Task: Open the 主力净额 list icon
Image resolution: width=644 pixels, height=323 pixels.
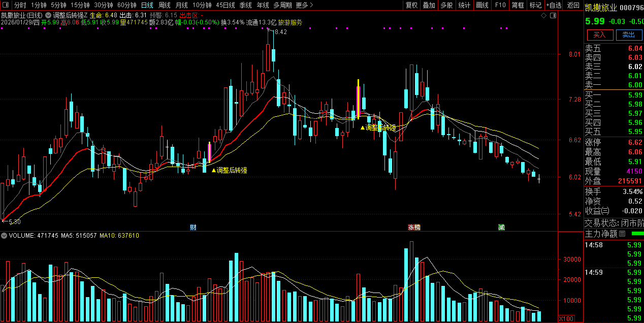Action: point(622,234)
